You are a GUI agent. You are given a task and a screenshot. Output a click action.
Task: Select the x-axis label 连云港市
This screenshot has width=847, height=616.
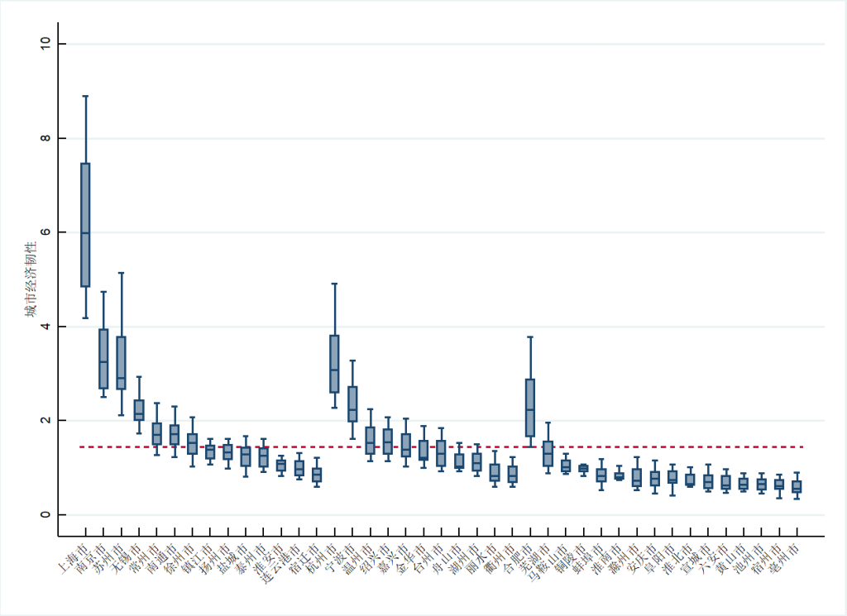pyautogui.click(x=282, y=564)
